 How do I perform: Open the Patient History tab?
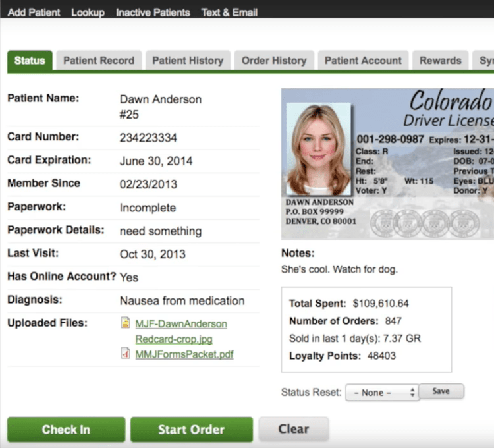point(188,61)
